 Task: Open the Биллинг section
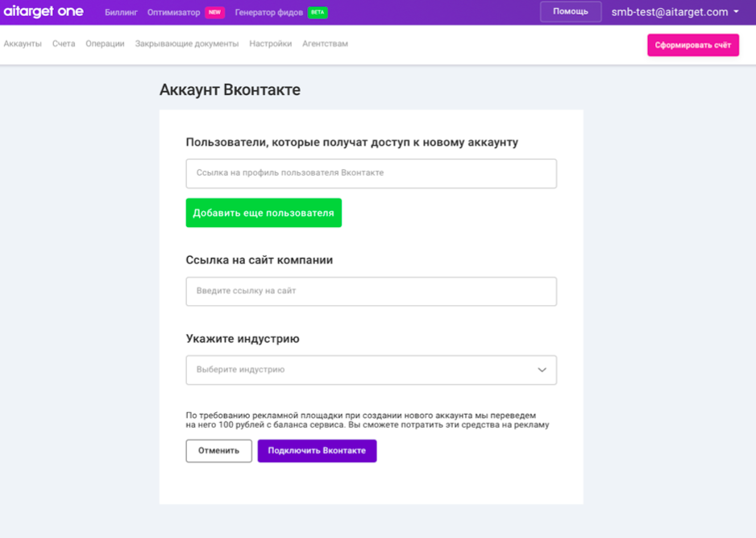coord(121,13)
